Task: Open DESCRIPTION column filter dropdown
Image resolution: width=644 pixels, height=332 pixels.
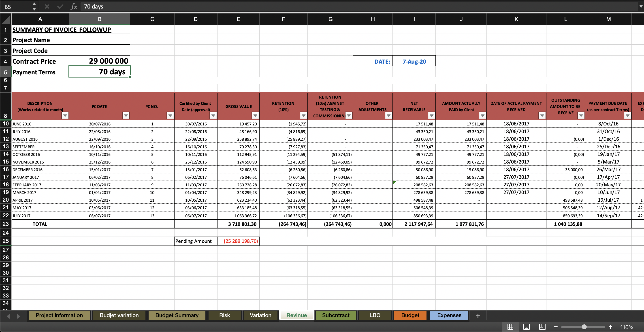Action: [65, 115]
